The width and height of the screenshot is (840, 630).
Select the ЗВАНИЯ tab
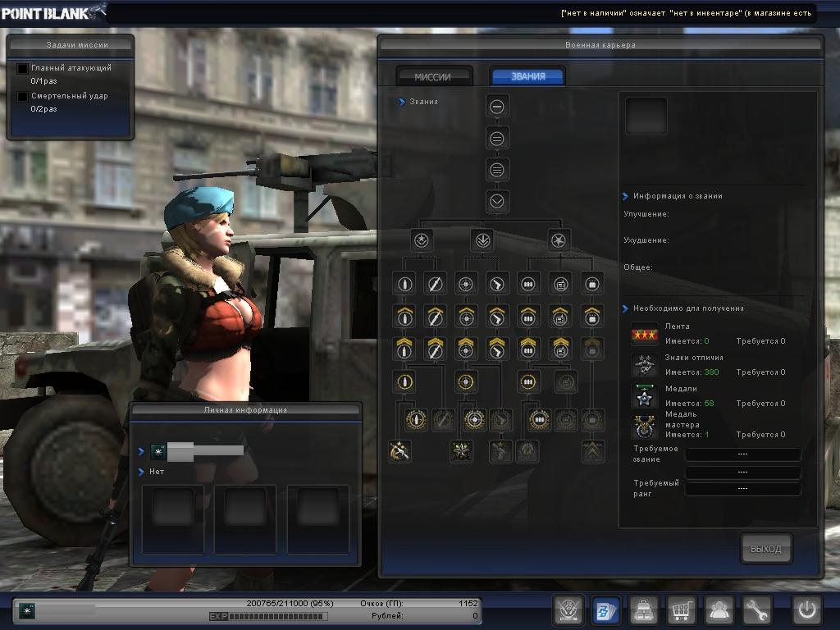pyautogui.click(x=527, y=76)
